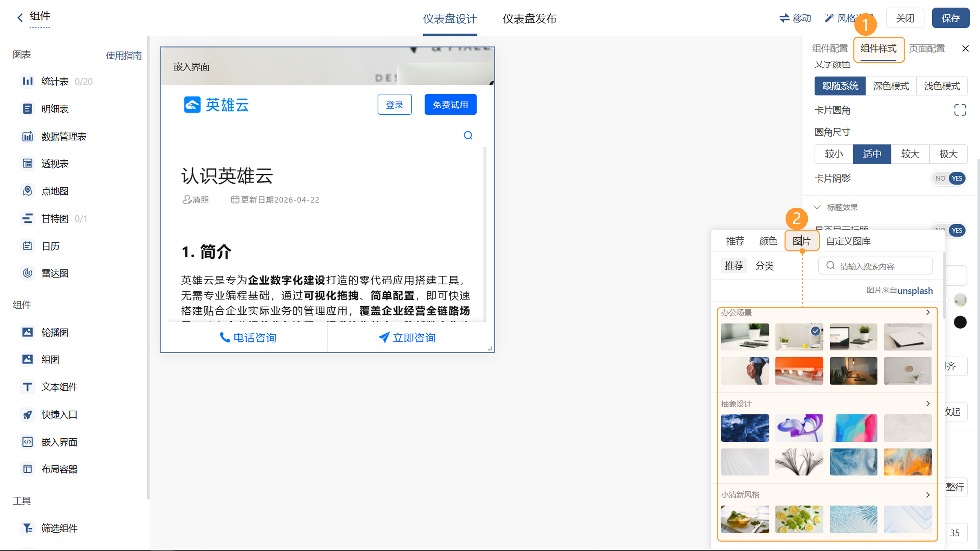Open the 组件配置 tab
Image resolution: width=980 pixels, height=551 pixels.
pyautogui.click(x=830, y=48)
